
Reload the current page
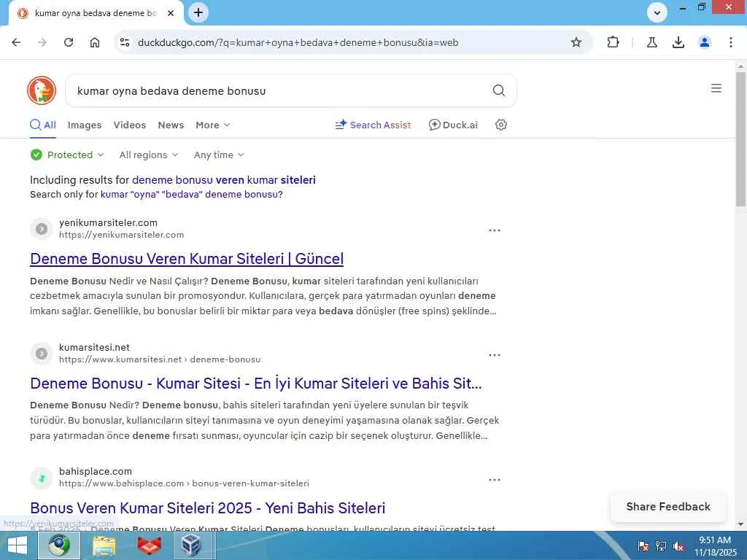click(x=69, y=42)
